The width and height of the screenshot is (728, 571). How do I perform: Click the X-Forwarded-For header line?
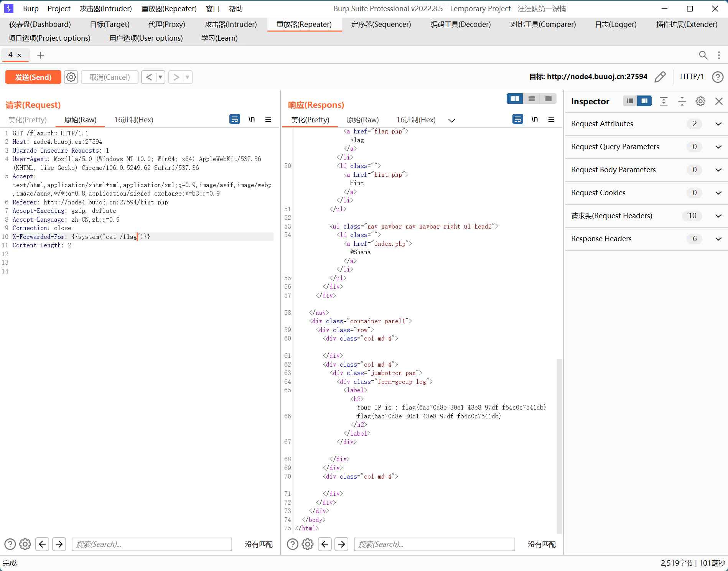[x=142, y=237]
